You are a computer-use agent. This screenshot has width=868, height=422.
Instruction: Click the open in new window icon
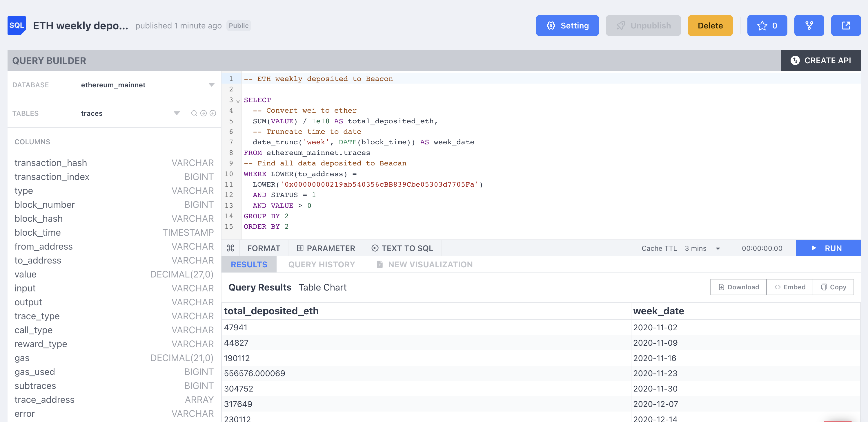click(x=845, y=26)
